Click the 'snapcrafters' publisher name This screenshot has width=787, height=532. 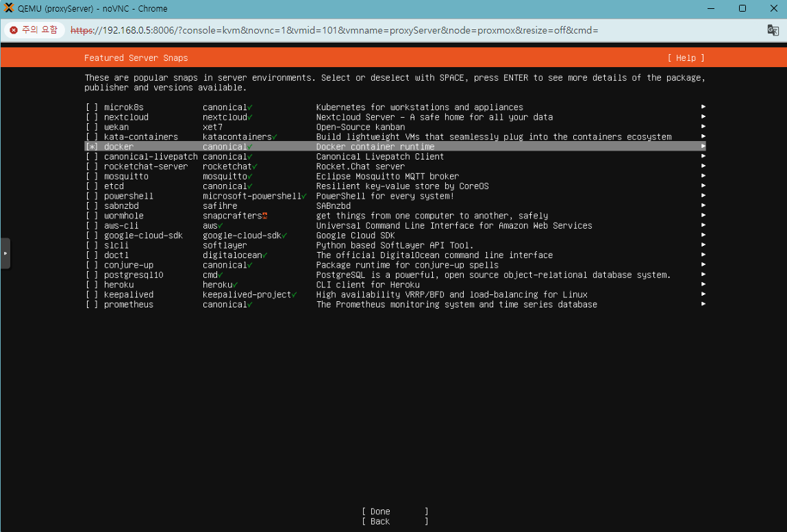coord(232,216)
